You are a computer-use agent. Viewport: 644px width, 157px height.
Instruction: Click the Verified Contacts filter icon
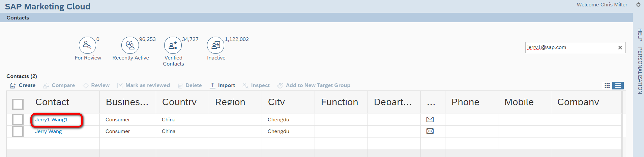173,45
